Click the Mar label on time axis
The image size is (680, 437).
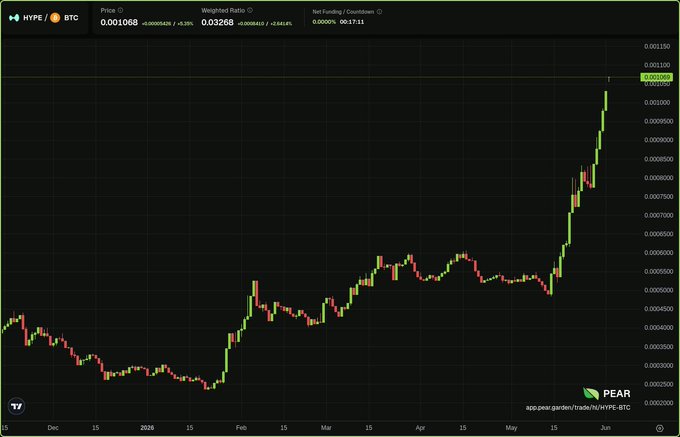point(326,428)
